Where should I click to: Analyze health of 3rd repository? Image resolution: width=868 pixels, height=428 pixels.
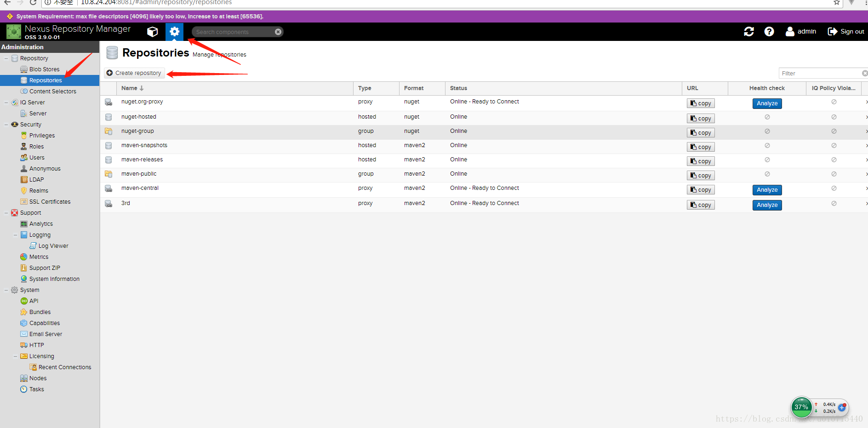pyautogui.click(x=767, y=205)
